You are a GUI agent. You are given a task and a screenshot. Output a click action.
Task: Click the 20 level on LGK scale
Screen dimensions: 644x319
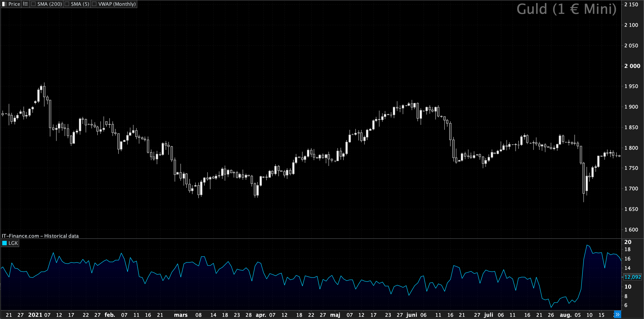tap(628, 242)
